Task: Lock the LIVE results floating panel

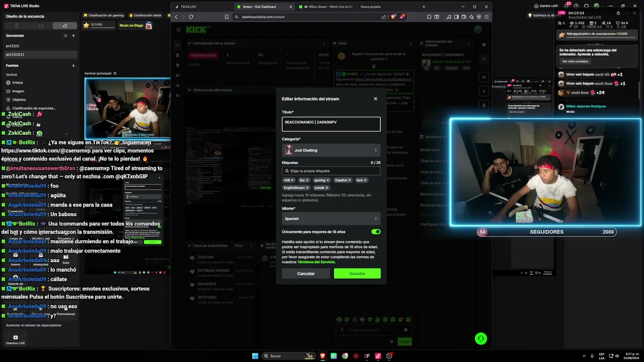Action: (x=618, y=13)
